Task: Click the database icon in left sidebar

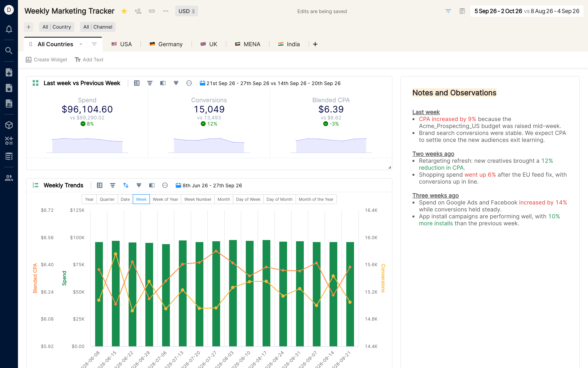Action: click(9, 156)
